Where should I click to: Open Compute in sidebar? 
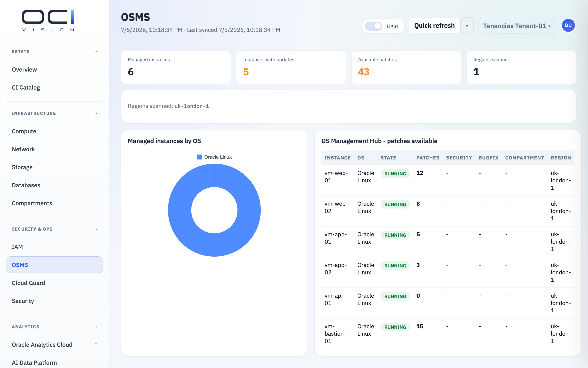pos(55,131)
